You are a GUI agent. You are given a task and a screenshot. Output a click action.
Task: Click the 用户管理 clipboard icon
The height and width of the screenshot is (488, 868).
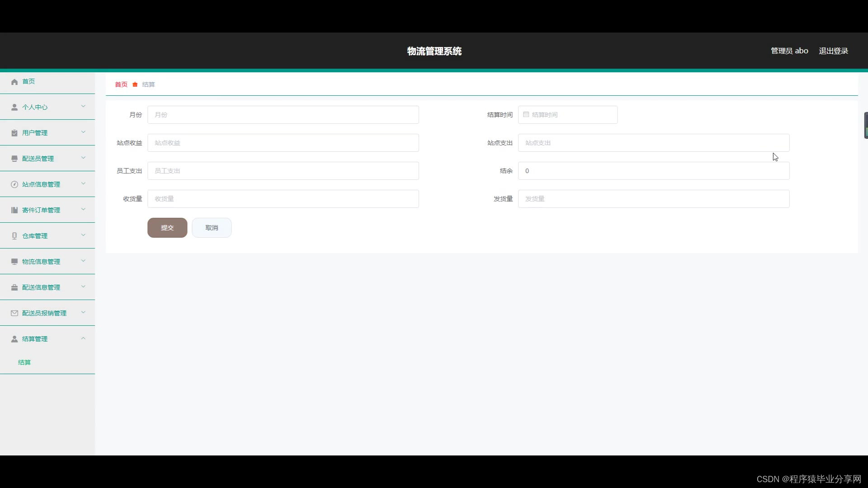pyautogui.click(x=14, y=133)
